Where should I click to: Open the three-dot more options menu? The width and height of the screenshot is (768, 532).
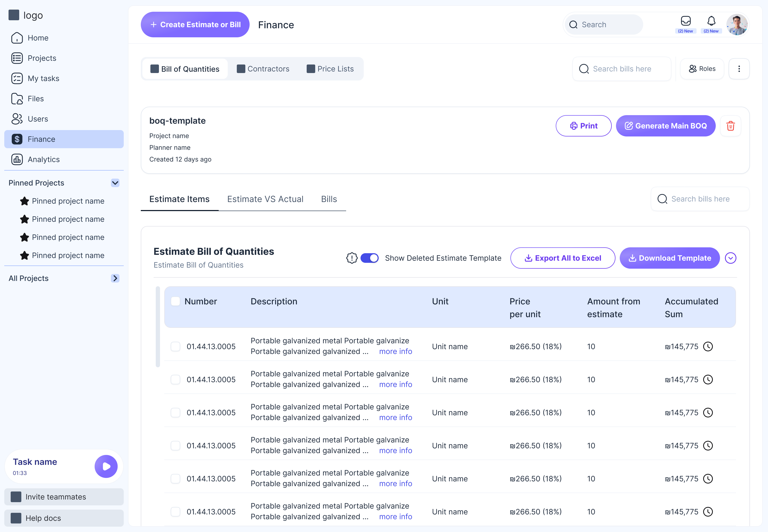739,69
